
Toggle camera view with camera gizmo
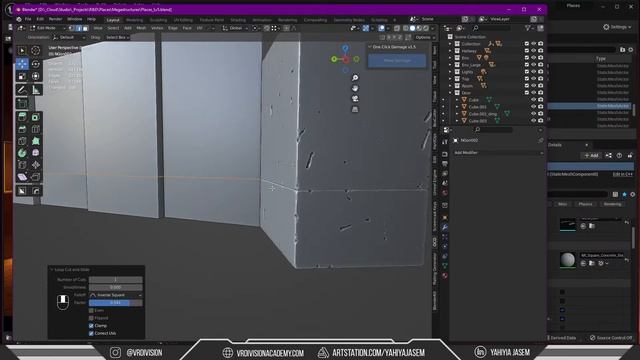pyautogui.click(x=355, y=99)
